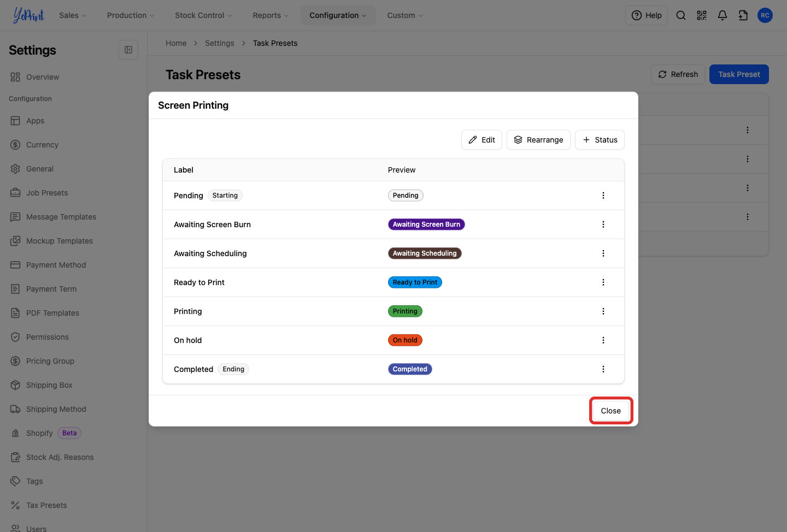Expand the Sales menu
This screenshot has height=532, width=787.
pos(73,15)
